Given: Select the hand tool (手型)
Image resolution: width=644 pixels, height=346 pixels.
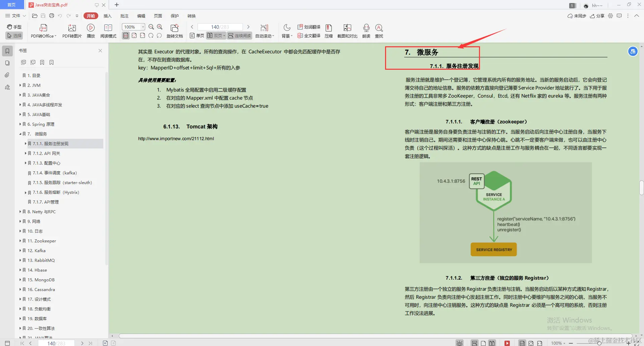Looking at the screenshot, I should [14, 26].
